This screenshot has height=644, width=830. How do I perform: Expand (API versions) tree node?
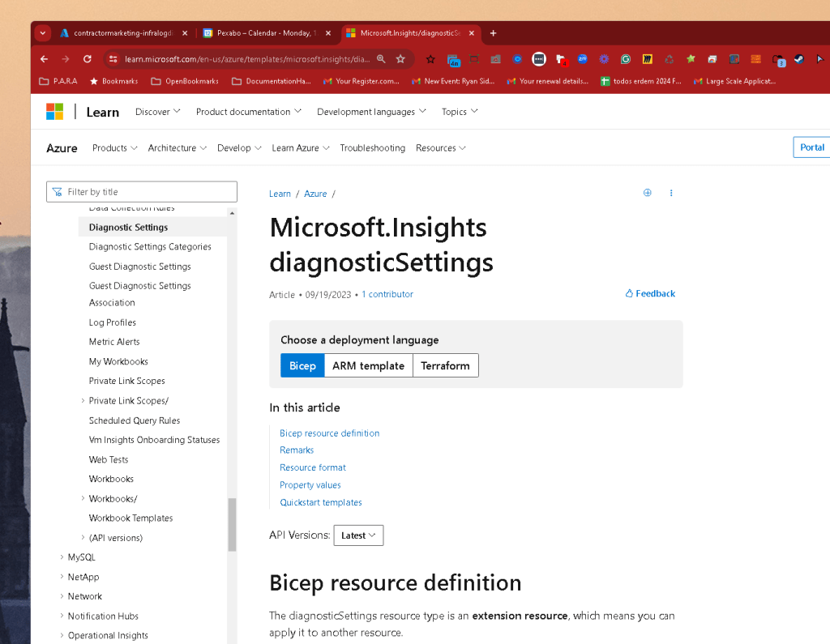(x=83, y=538)
